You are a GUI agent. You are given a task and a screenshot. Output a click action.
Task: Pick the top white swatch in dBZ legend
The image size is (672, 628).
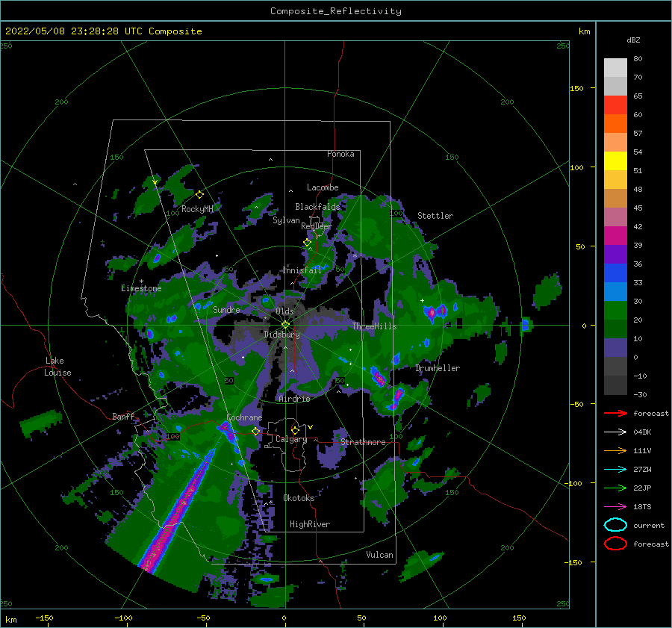615,68
